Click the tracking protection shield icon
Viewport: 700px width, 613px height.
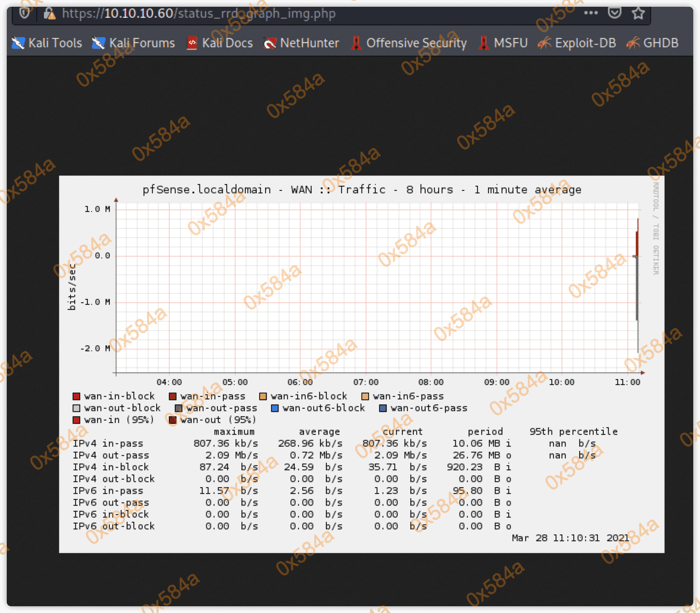[x=24, y=13]
